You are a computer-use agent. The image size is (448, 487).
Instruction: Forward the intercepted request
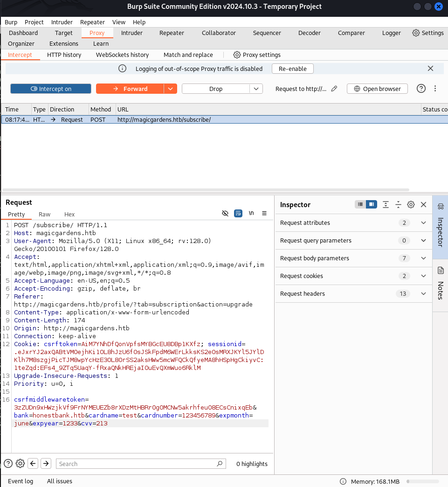(x=130, y=89)
